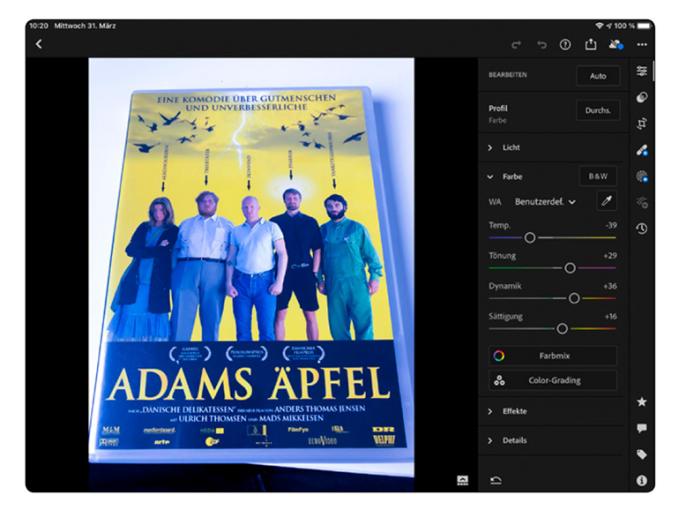Viewport: 679px width, 510px height.
Task: Open the keywords tag icon
Action: click(642, 454)
